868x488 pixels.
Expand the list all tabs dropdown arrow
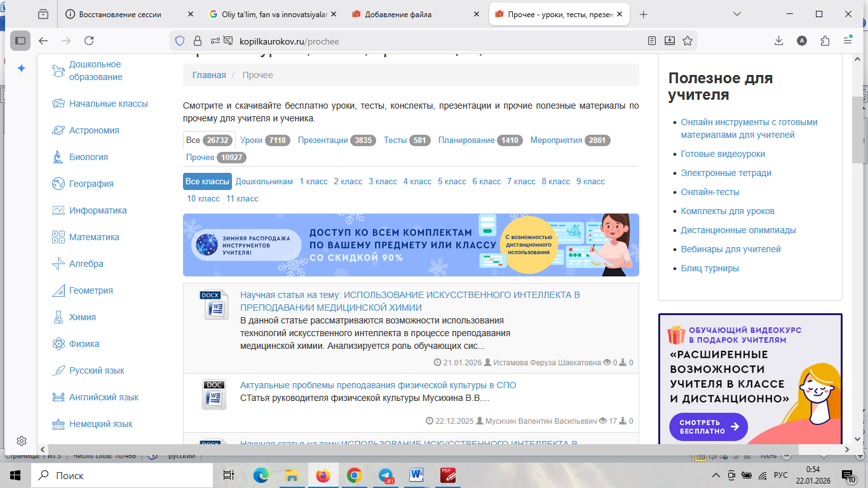[737, 14]
